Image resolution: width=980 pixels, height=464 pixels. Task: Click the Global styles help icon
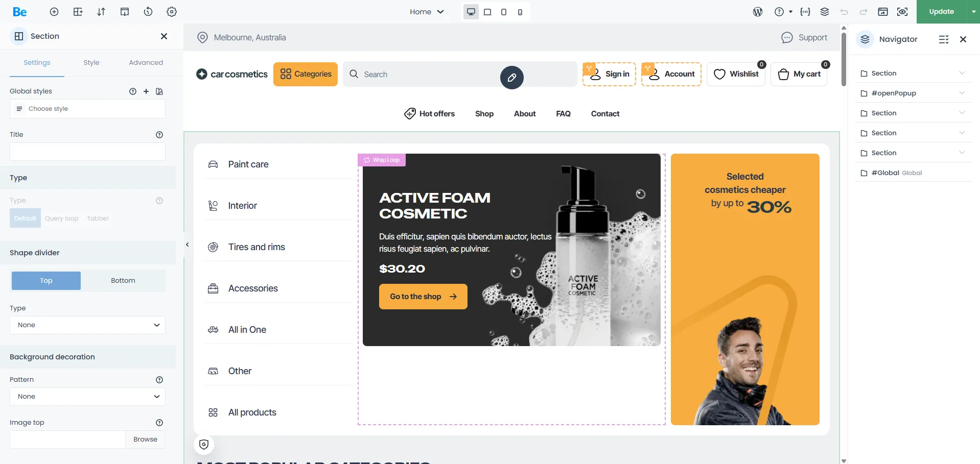tap(133, 91)
